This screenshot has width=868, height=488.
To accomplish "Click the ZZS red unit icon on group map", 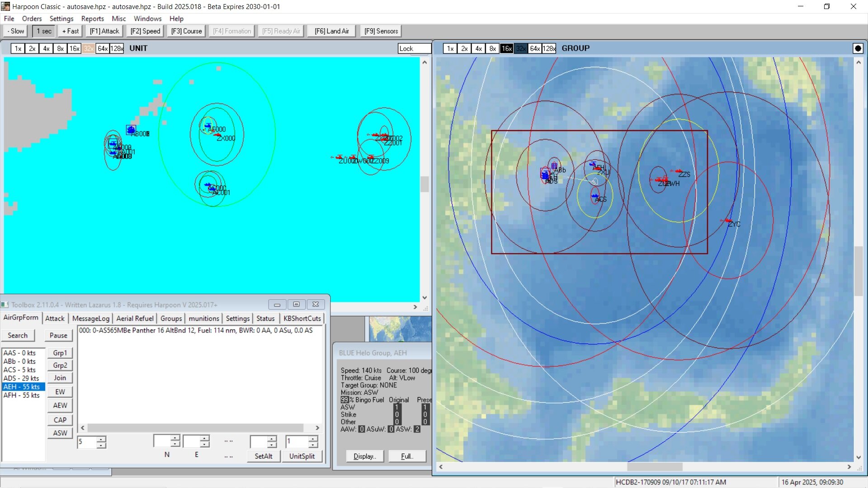I will (x=679, y=171).
